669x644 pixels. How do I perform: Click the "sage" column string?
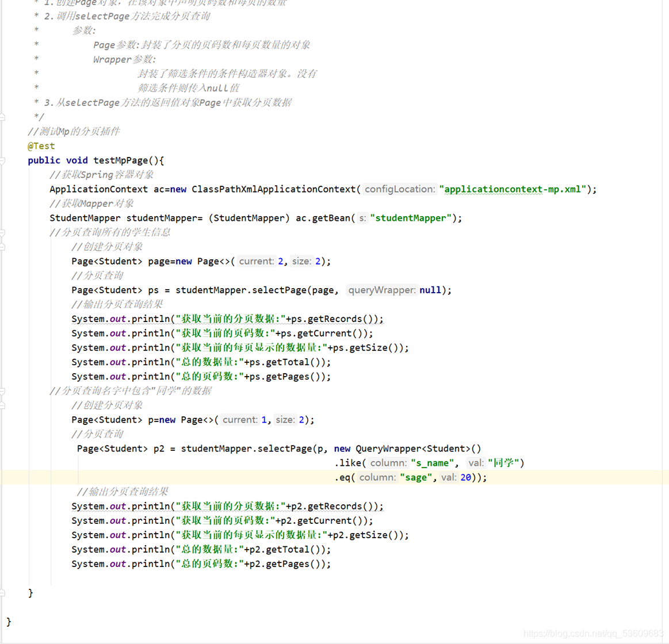point(416,477)
